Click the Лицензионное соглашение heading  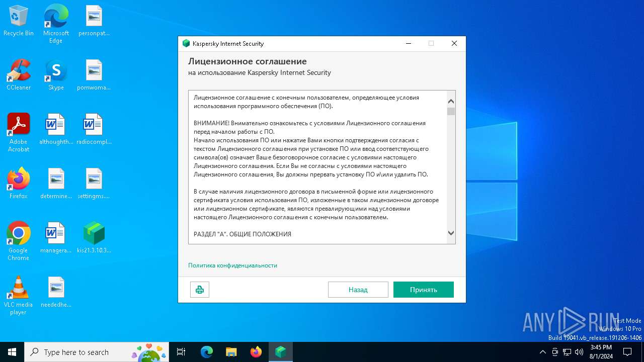pyautogui.click(x=248, y=61)
